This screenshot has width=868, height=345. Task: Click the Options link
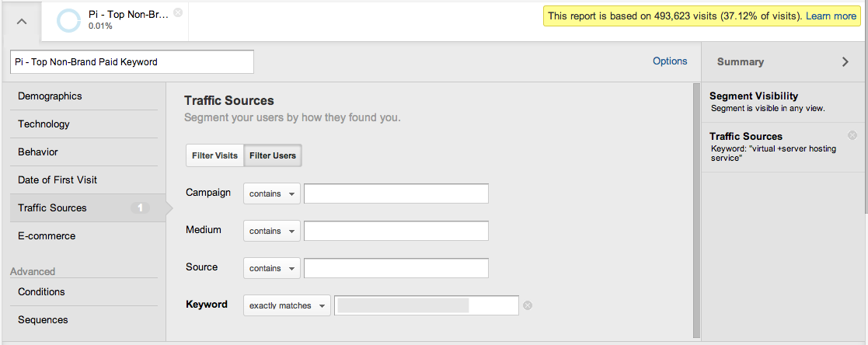[669, 61]
